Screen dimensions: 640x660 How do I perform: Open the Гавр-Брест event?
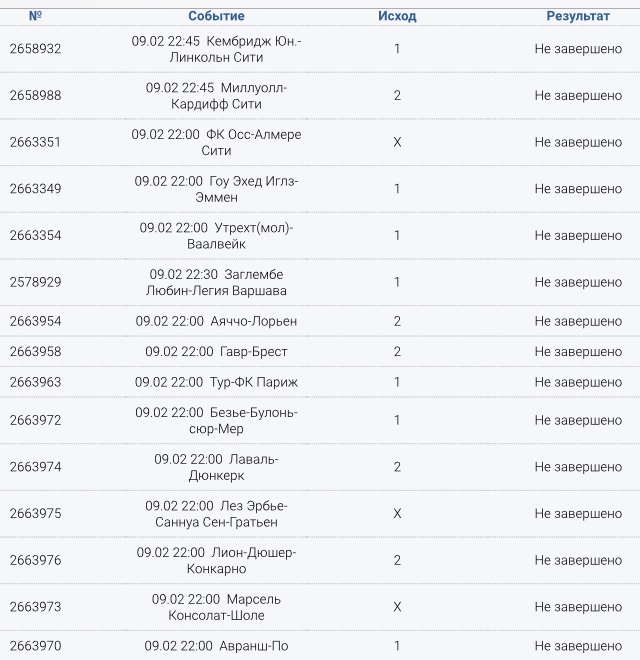click(x=216, y=352)
